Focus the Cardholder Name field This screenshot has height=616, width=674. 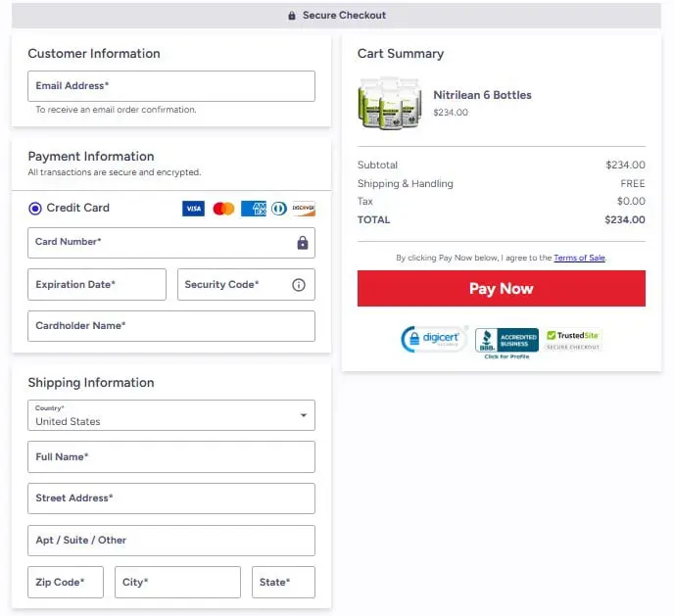[171, 326]
